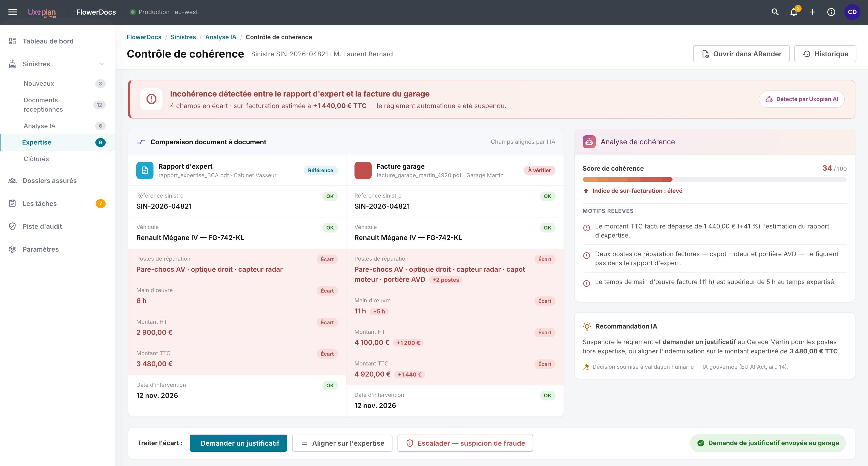The image size is (868, 466).
Task: Click the Les tâches clipboard icon
Action: coord(13,203)
